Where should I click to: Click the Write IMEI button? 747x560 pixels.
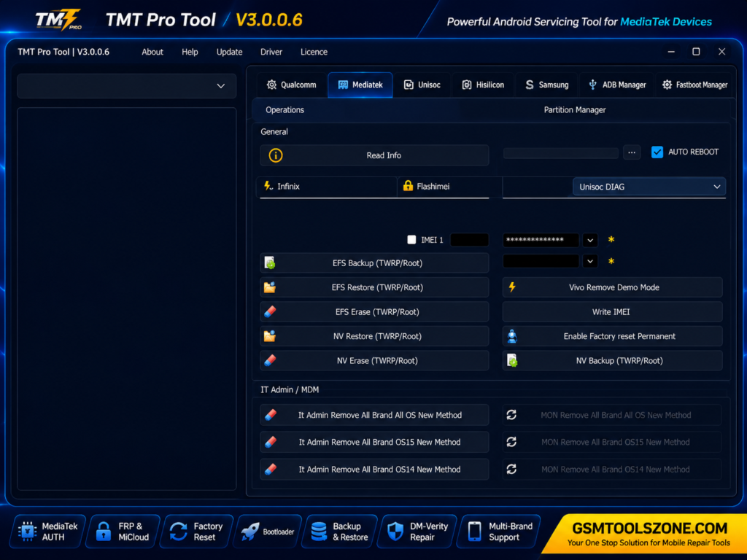pos(612,311)
